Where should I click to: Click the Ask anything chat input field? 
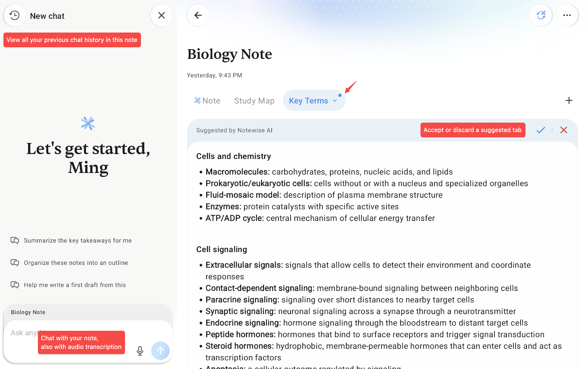tap(72, 333)
